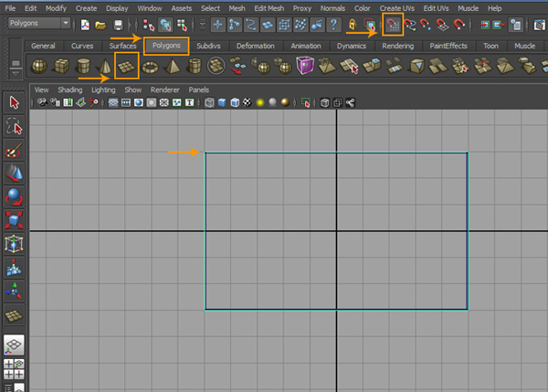Open the Help menu
Screen dimensions: 548x392
click(494, 8)
